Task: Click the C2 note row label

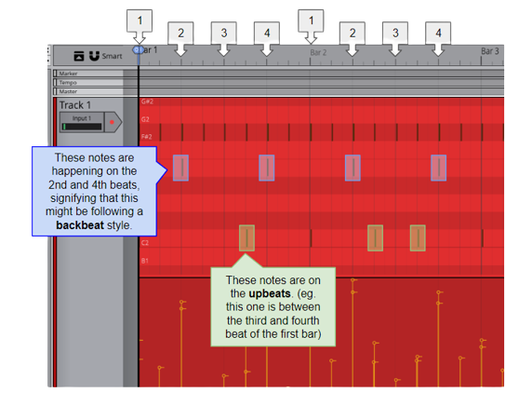Action: pyautogui.click(x=145, y=243)
